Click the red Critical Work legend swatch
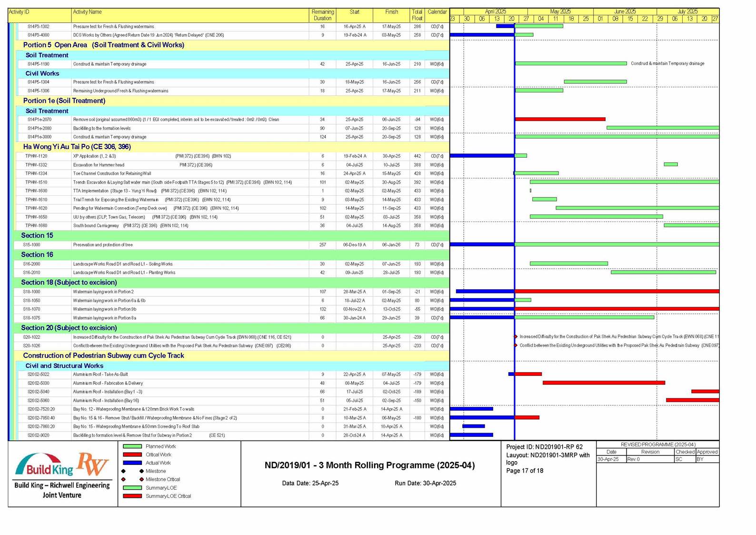This screenshot has height=535, width=756. (x=132, y=454)
